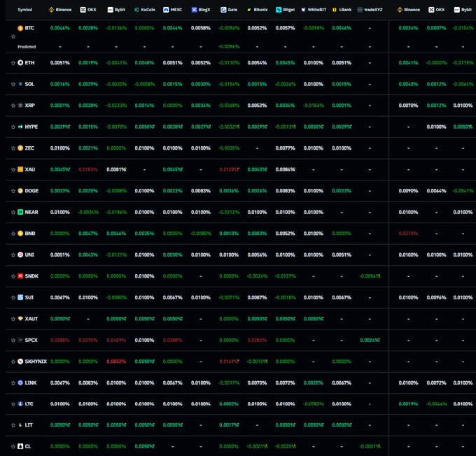The height and width of the screenshot is (456, 476).
Task: Click LTC WhiteBIT rate -0.0783%
Action: click(x=314, y=404)
